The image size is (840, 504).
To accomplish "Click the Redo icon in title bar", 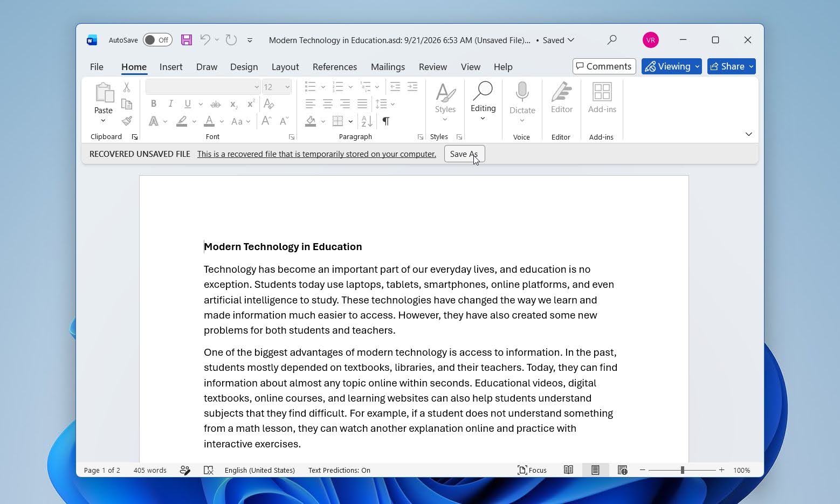I will pos(231,40).
